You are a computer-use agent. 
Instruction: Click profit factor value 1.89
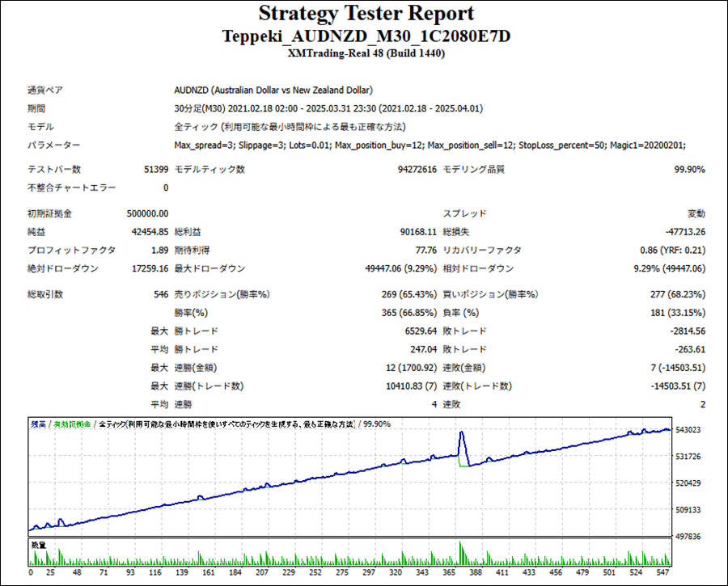(159, 250)
